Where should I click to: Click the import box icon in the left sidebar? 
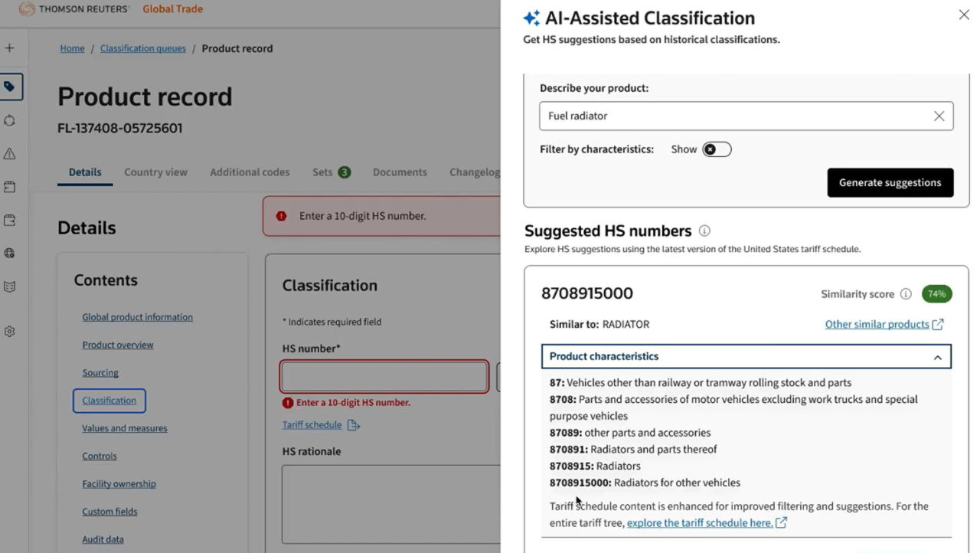point(10,186)
